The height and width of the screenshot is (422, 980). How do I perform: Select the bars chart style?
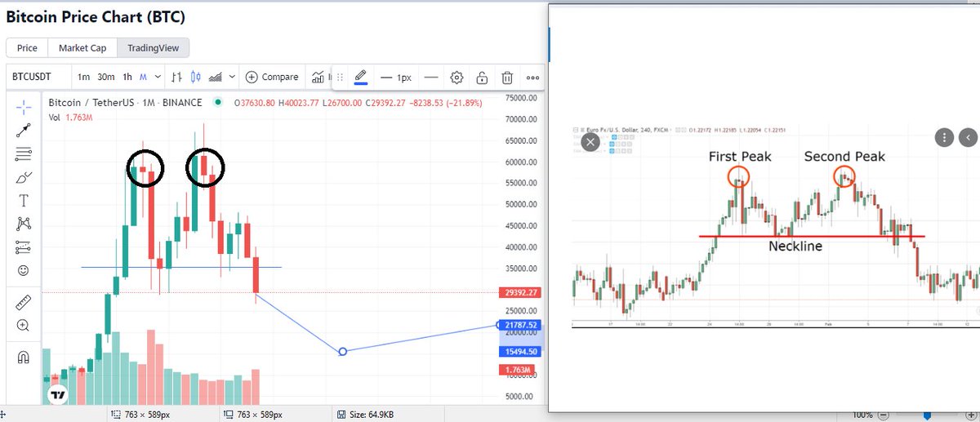[x=176, y=77]
